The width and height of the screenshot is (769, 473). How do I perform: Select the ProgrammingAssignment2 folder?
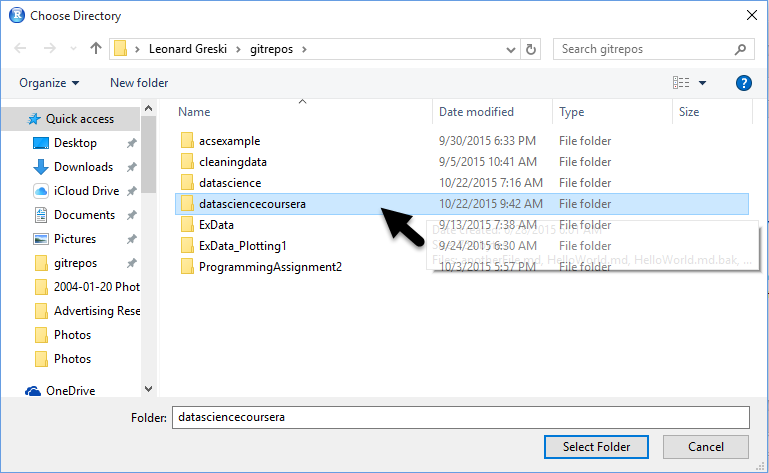pyautogui.click(x=270, y=267)
